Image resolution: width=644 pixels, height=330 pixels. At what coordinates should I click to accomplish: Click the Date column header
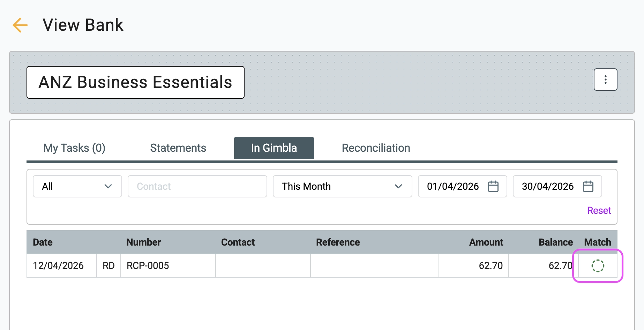pyautogui.click(x=43, y=242)
